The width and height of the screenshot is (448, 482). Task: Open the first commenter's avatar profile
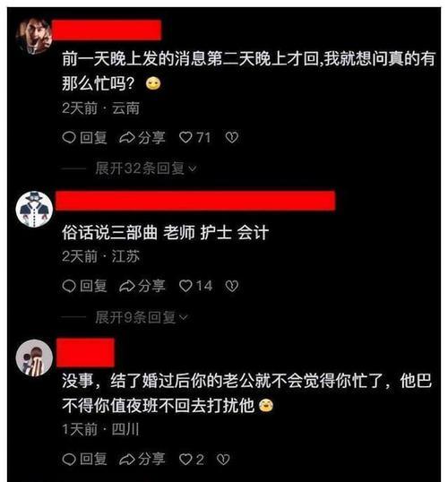tap(33, 36)
